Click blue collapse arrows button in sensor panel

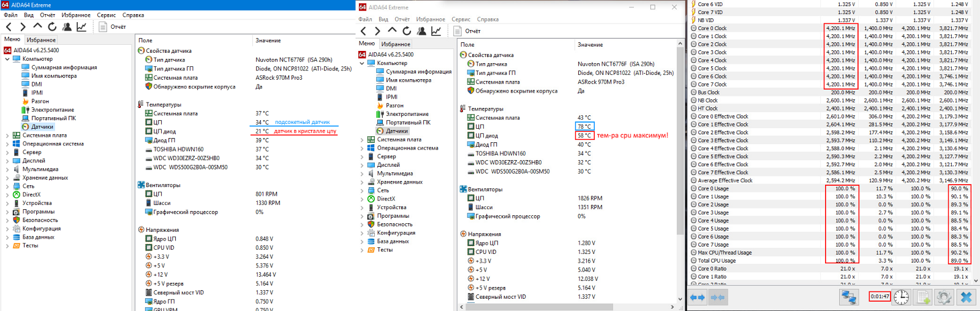coord(717,298)
